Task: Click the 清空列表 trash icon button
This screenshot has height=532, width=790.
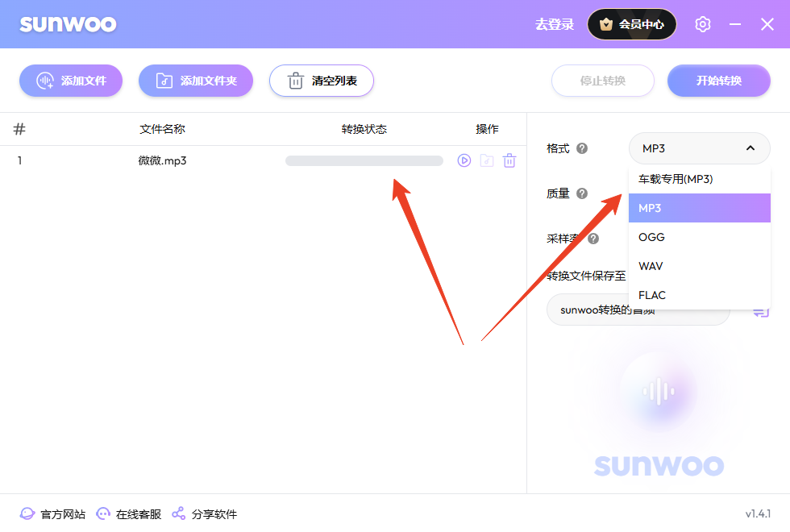Action: click(296, 81)
